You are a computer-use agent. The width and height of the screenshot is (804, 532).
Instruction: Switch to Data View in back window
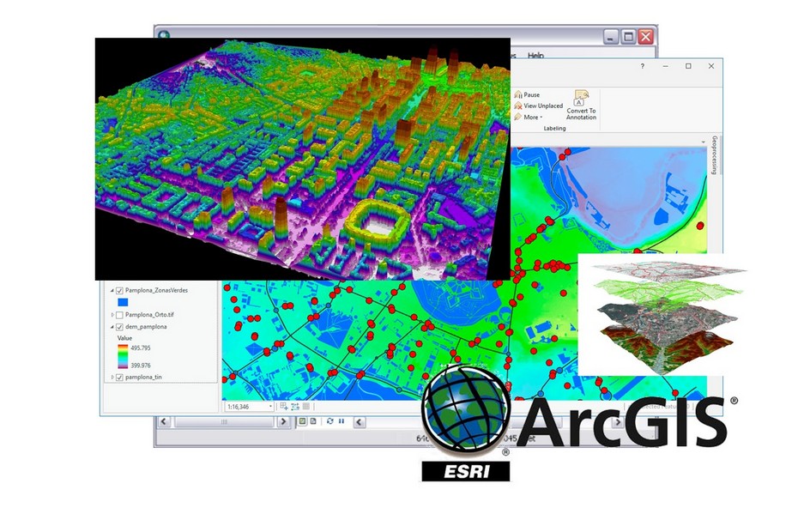(x=303, y=421)
